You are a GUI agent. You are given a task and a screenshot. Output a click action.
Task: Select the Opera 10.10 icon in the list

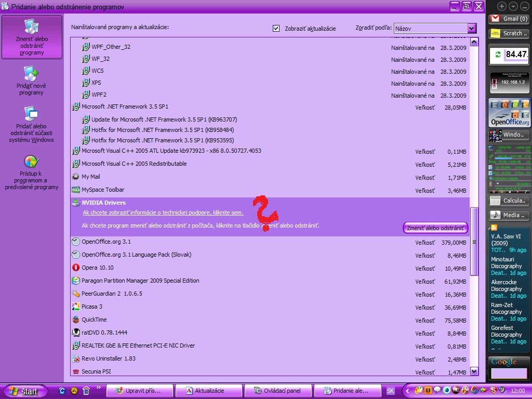point(75,268)
